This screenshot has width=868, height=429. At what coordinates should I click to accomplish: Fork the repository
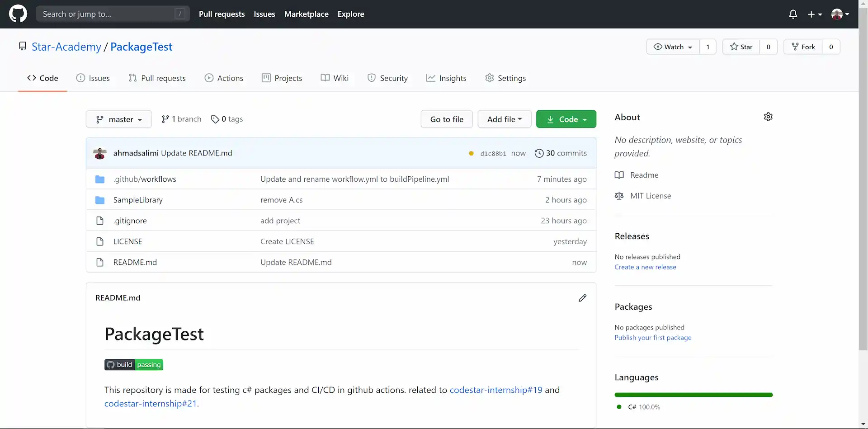coord(803,47)
